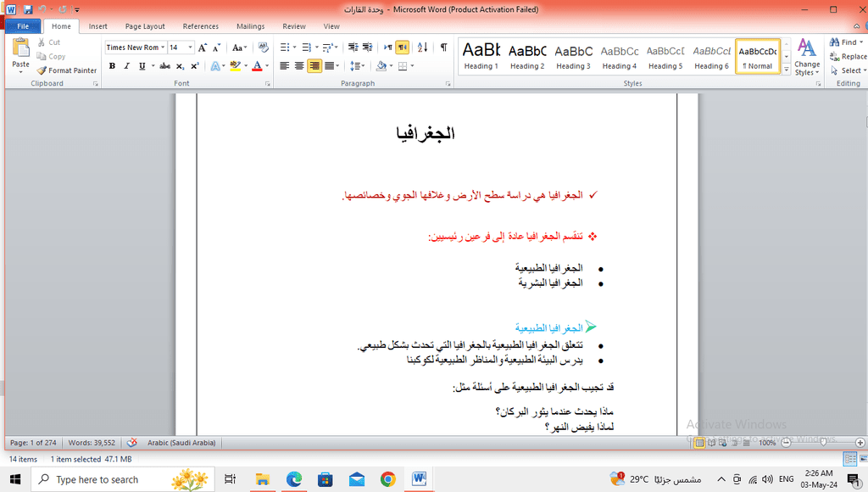Click the Words: 39,552 count
This screenshot has height=492, width=868.
click(92, 443)
